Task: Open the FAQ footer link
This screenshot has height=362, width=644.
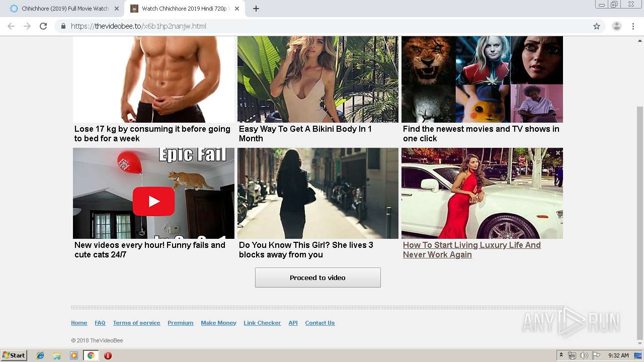Action: 100,323
